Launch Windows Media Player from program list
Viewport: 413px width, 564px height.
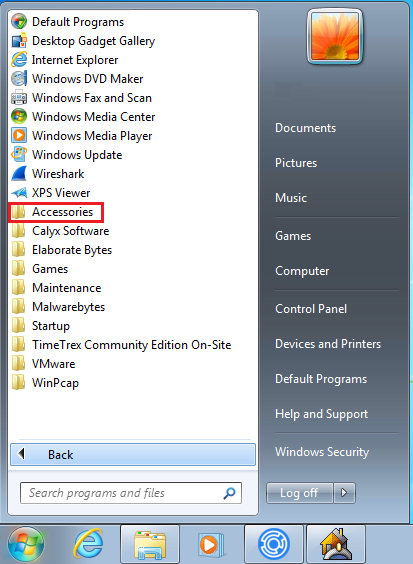pos(82,136)
